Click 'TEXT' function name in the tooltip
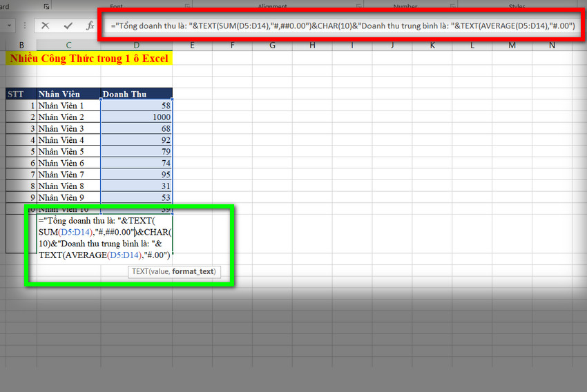 [x=140, y=271]
